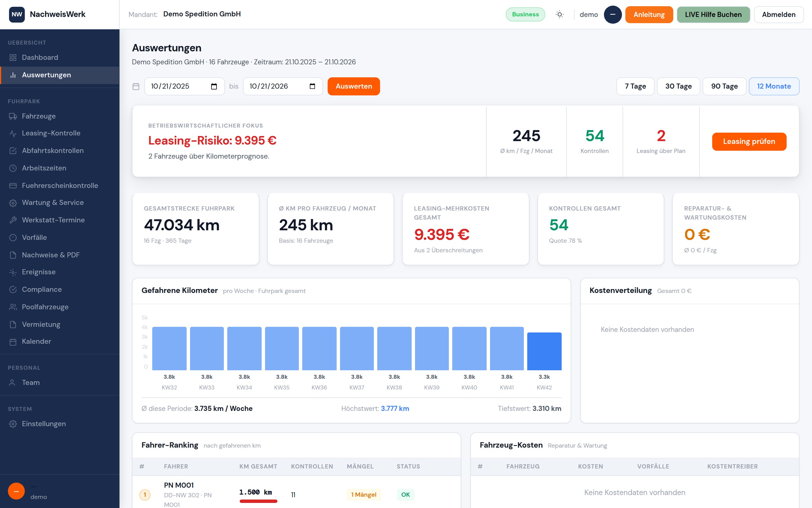Click the Abmelden logout button

(778, 14)
